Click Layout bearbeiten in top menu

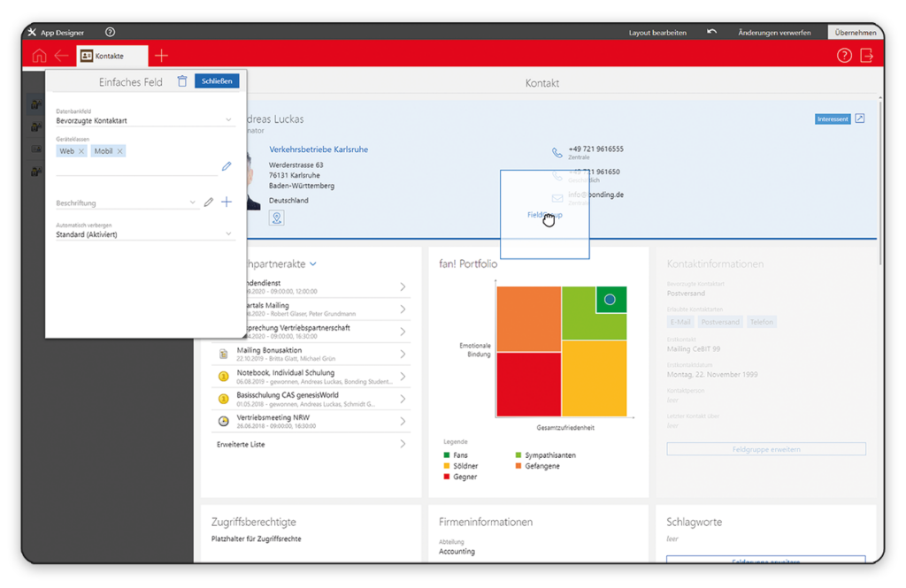(x=657, y=33)
